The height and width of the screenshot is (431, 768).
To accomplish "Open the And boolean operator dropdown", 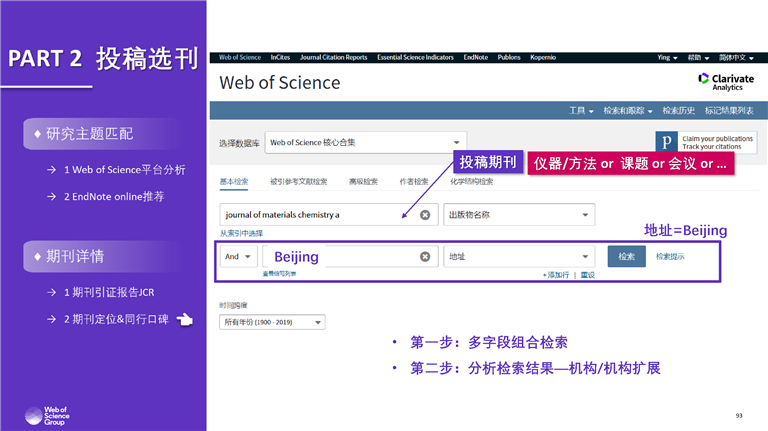I will (238, 256).
